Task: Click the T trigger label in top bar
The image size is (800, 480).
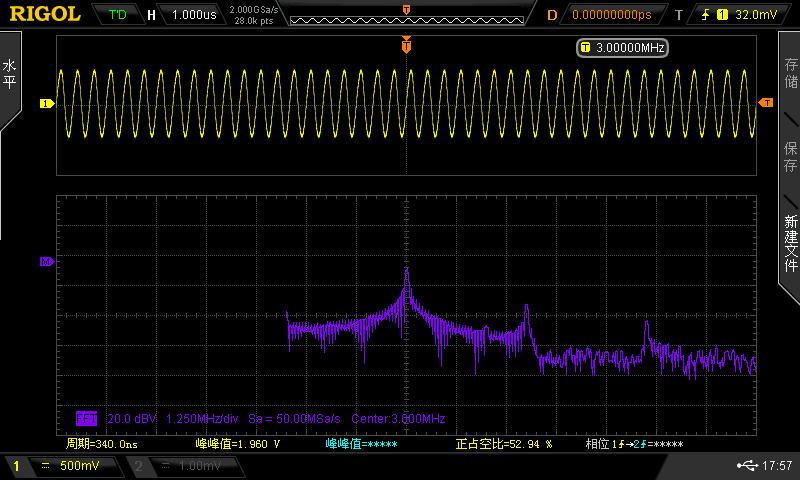Action: 679,15
